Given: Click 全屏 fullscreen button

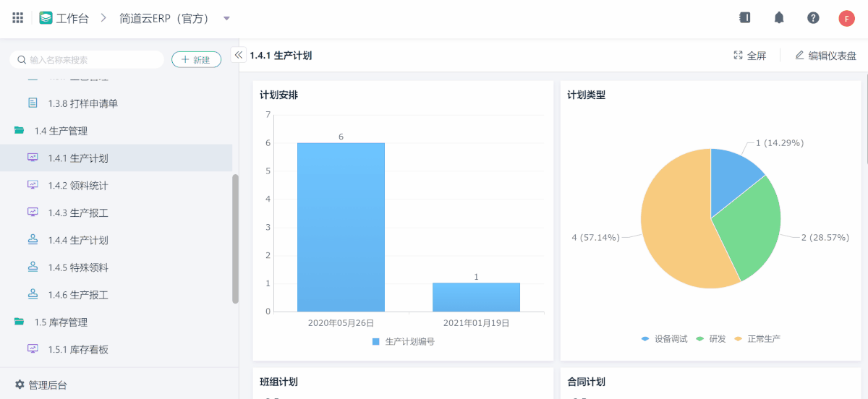Looking at the screenshot, I should pyautogui.click(x=750, y=55).
